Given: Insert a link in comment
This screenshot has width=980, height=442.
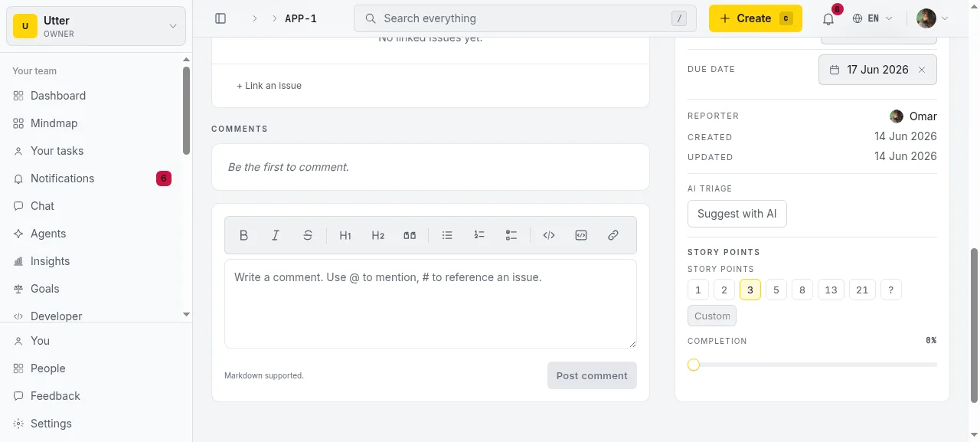Looking at the screenshot, I should [613, 235].
